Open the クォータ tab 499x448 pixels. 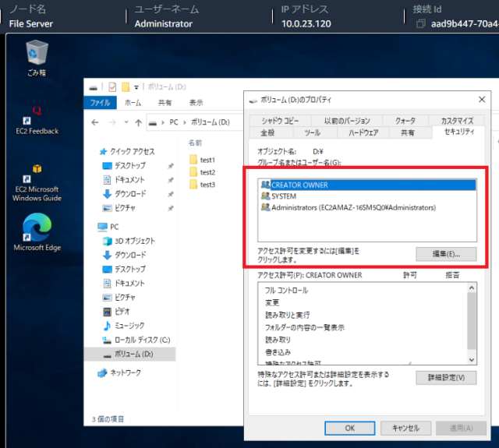click(x=405, y=121)
